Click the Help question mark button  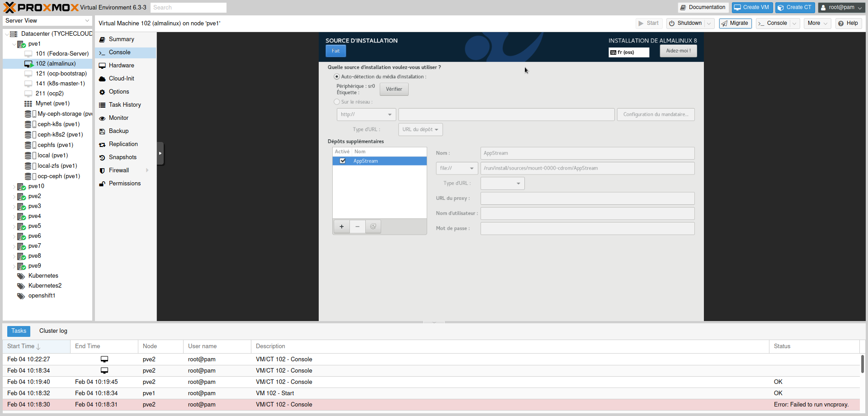coord(848,24)
